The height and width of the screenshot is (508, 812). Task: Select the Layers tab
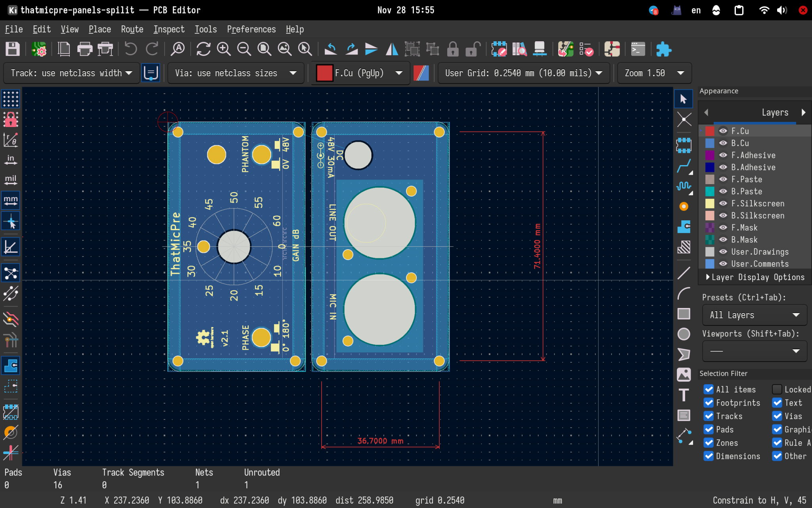point(775,112)
